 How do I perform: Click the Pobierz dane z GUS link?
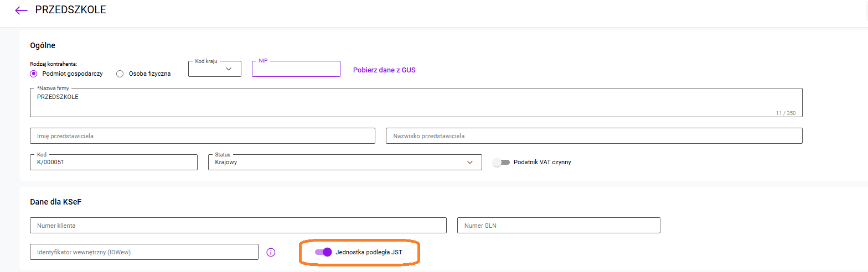(x=384, y=70)
